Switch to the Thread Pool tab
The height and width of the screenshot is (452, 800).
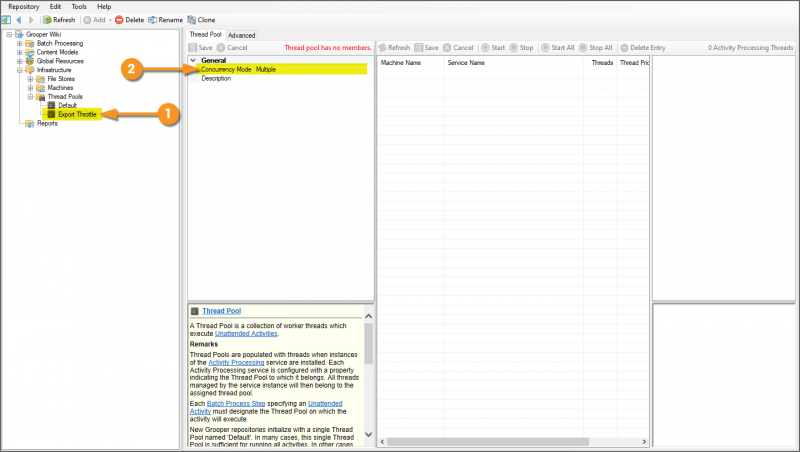click(x=206, y=35)
